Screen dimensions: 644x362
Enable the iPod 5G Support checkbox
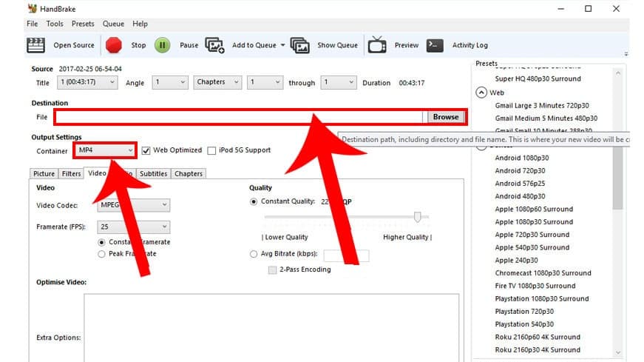coord(211,150)
